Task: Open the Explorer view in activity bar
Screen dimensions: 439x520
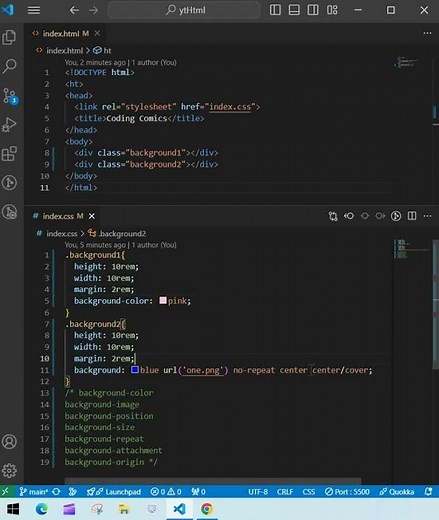Action: pyautogui.click(x=9, y=37)
